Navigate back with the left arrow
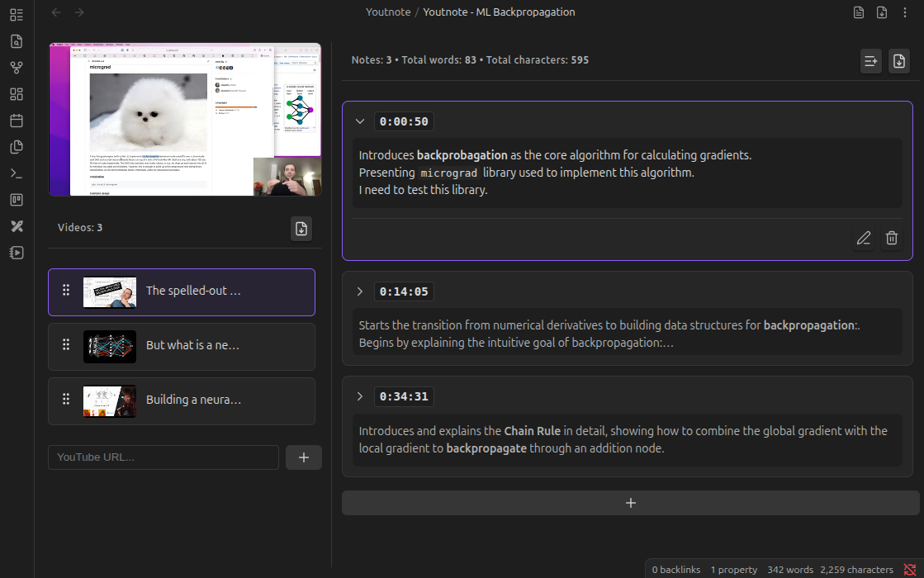Viewport: 924px width, 578px height. point(56,12)
